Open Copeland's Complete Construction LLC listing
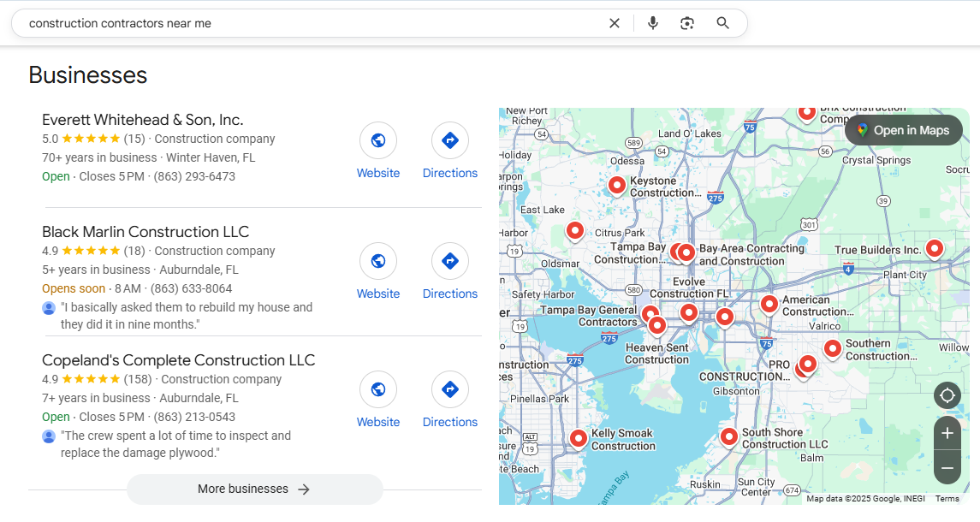The width and height of the screenshot is (980, 522). [178, 360]
